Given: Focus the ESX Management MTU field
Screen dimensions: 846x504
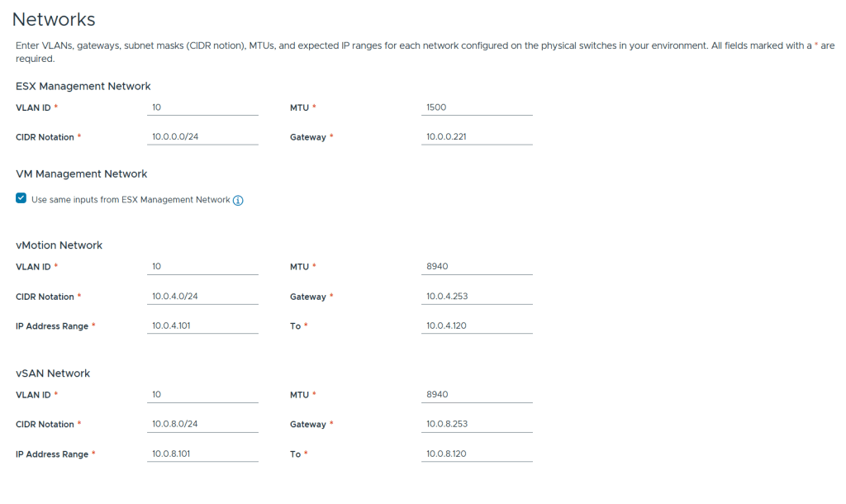Looking at the screenshot, I should click(x=477, y=107).
